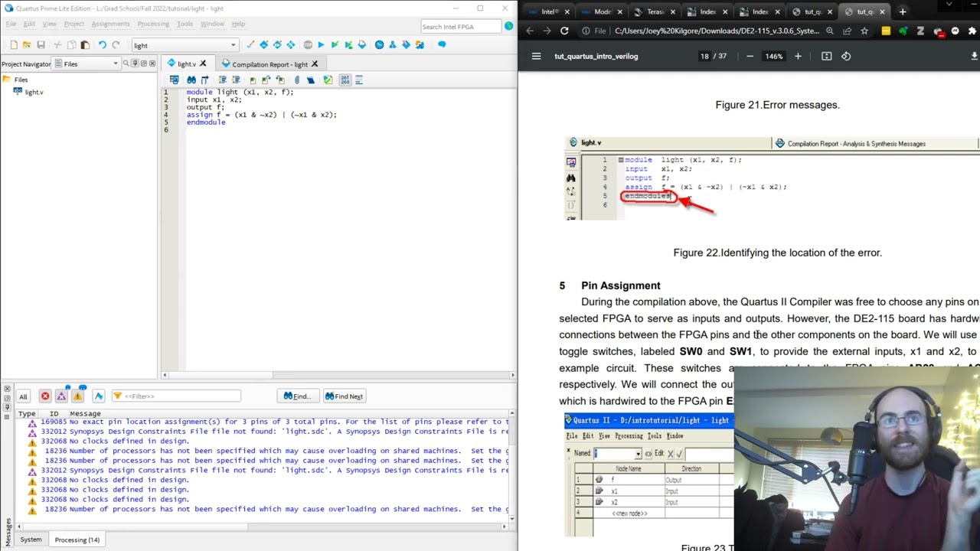The height and width of the screenshot is (551, 980).
Task: Open the Edit menu in Quartus
Action: pyautogui.click(x=29, y=24)
